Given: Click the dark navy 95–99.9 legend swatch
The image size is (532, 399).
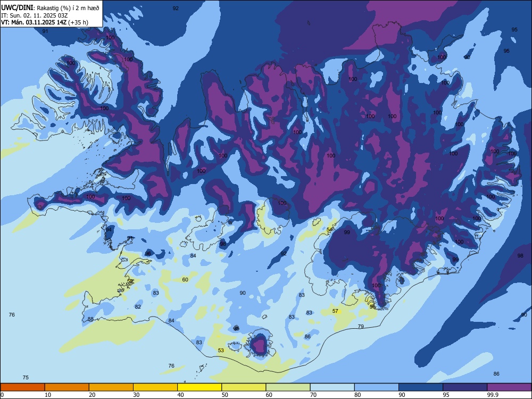Looking at the screenshot, I should click(x=465, y=387).
